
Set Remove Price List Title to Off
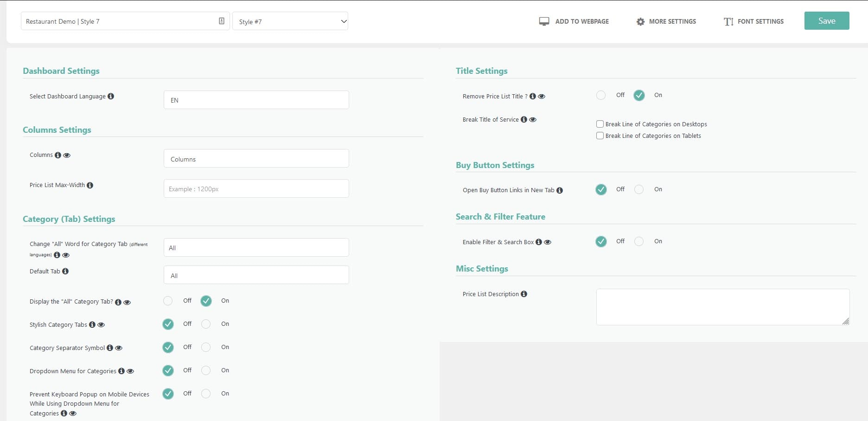[601, 95]
